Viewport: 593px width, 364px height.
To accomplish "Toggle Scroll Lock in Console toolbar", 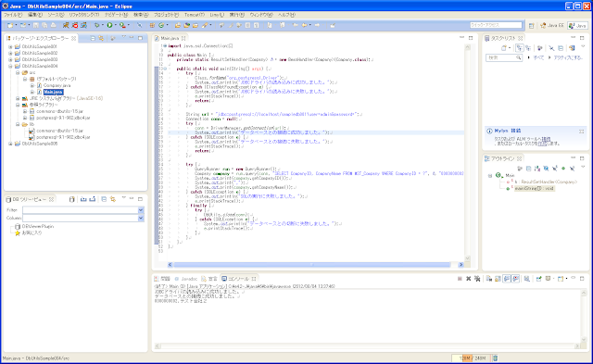I will pos(498,279).
